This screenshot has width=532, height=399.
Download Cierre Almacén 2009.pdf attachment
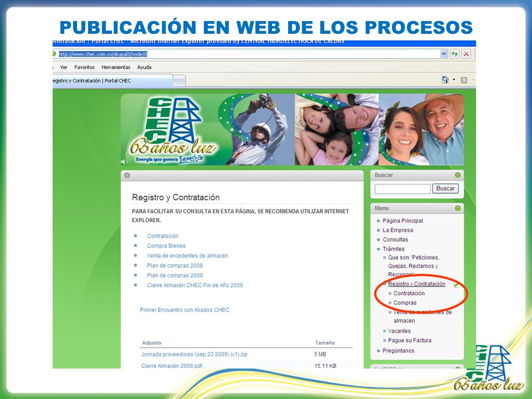point(172,366)
